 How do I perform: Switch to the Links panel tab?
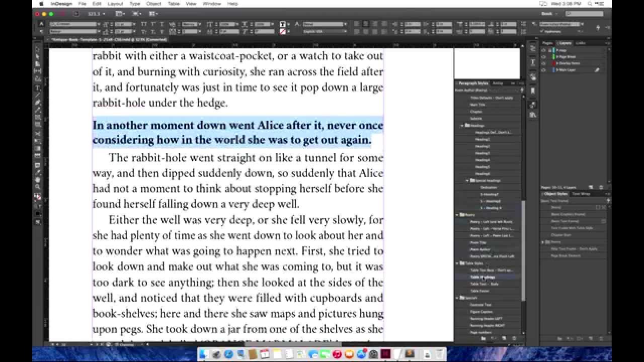[580, 43]
